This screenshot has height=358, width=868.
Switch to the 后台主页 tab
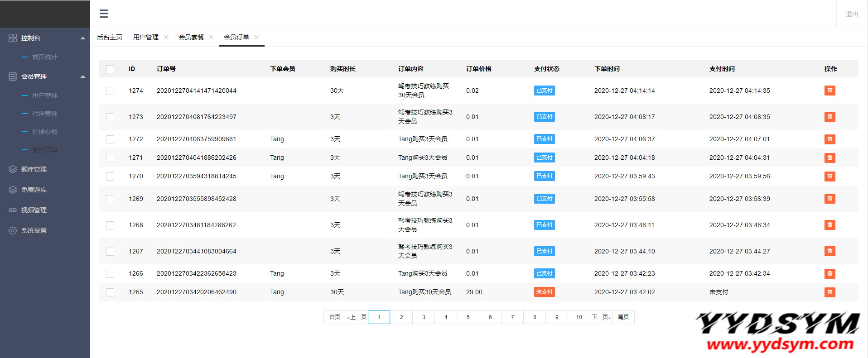tap(110, 37)
